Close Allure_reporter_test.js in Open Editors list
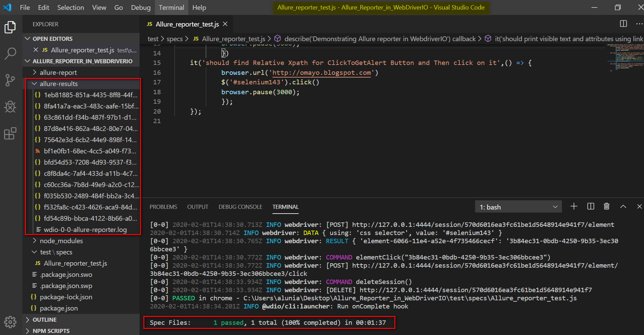644x335 pixels. pos(36,50)
